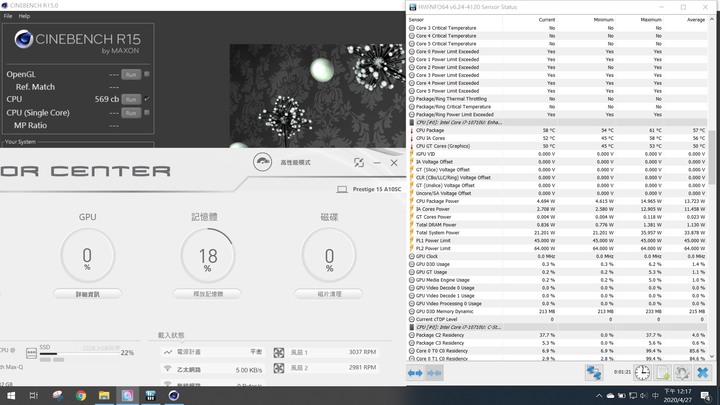Select the GPU Clock row
This screenshot has width=720, height=405.
pos(557,256)
